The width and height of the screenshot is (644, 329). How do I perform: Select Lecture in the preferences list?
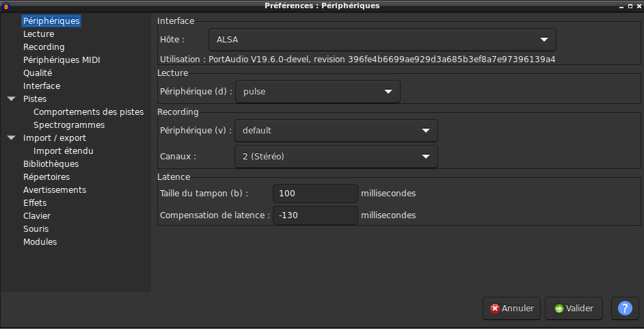[x=38, y=34]
